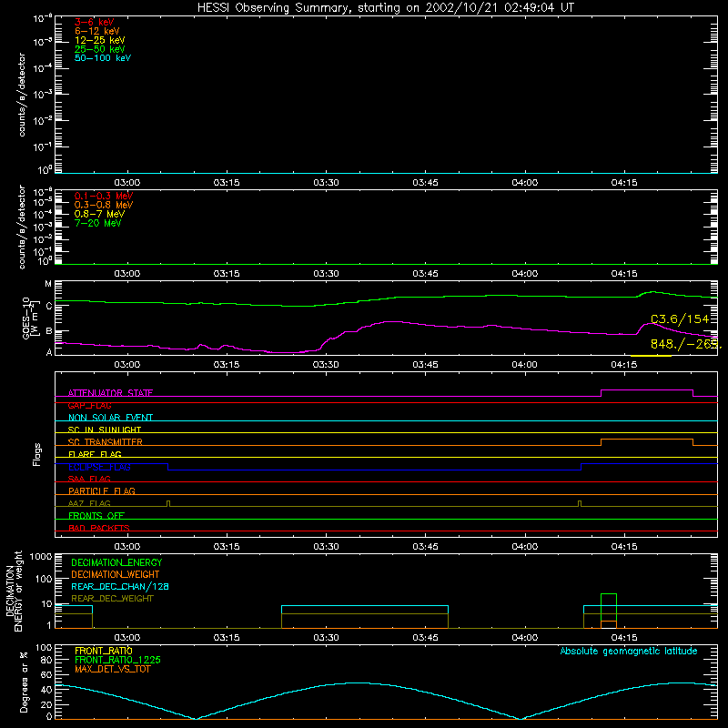This screenshot has width=728, height=728.
Task: Click the 0.8-7 MeV legend entry
Action: pos(99,214)
